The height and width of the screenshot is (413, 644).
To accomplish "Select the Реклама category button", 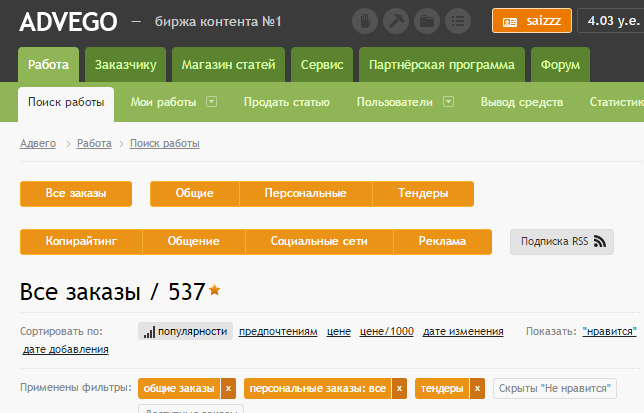I will click(x=442, y=242).
